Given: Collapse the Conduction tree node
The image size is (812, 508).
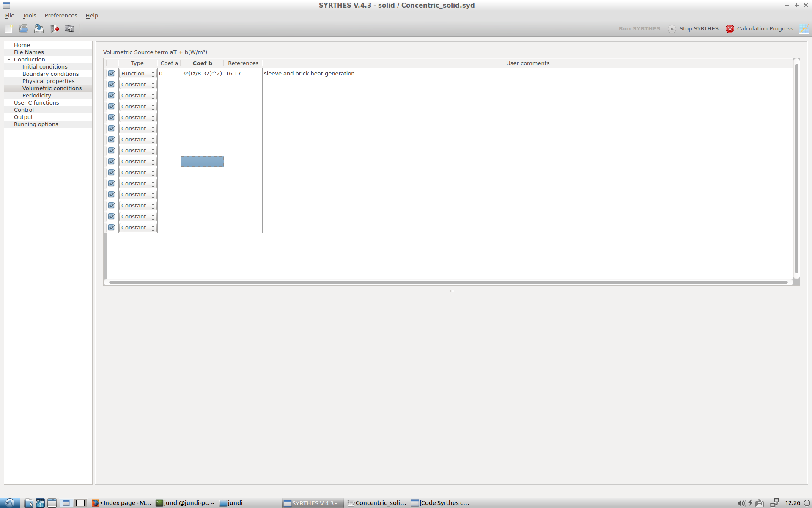Looking at the screenshot, I should (9, 60).
